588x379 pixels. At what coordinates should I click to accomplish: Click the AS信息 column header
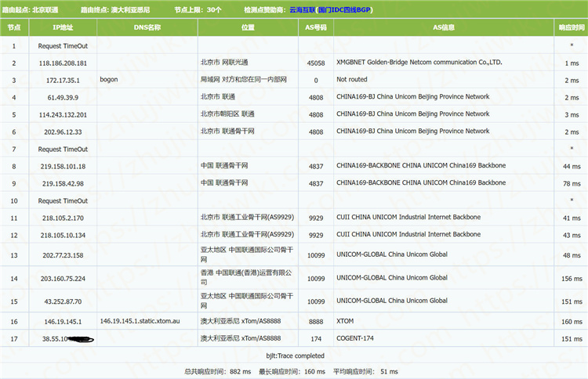(444, 27)
